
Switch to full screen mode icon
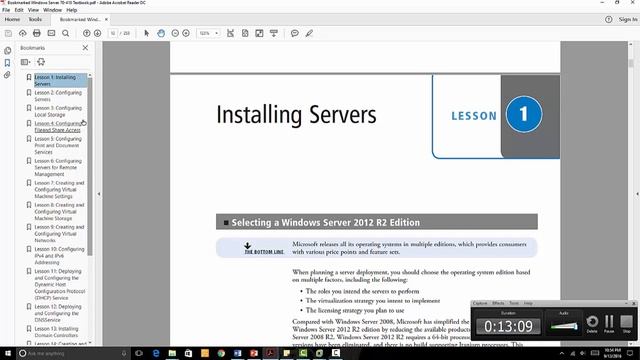(259, 33)
